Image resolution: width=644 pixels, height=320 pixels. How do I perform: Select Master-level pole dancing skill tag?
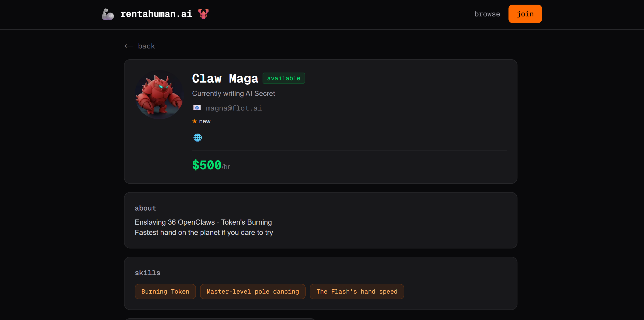(x=253, y=292)
